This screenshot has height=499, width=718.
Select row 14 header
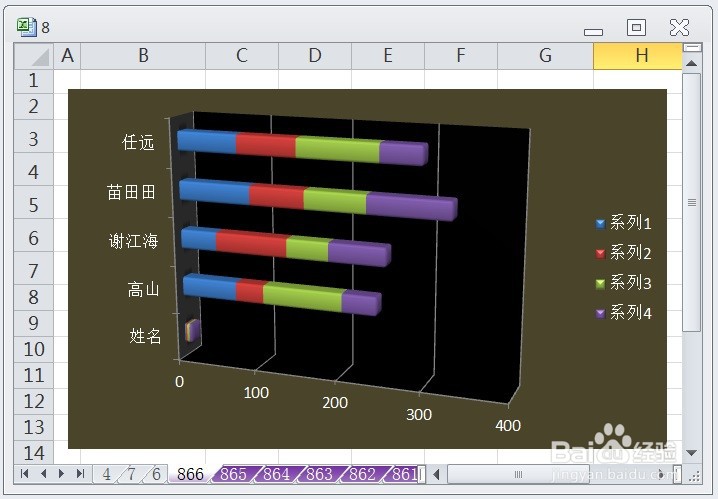[33, 453]
